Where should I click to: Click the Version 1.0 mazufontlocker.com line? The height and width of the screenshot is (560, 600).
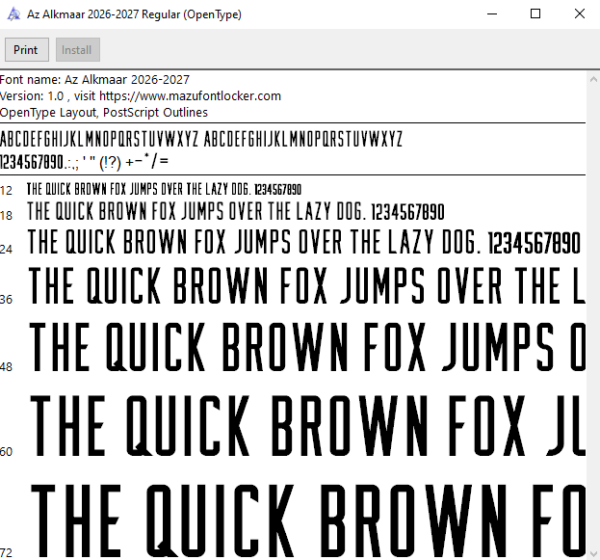140,96
